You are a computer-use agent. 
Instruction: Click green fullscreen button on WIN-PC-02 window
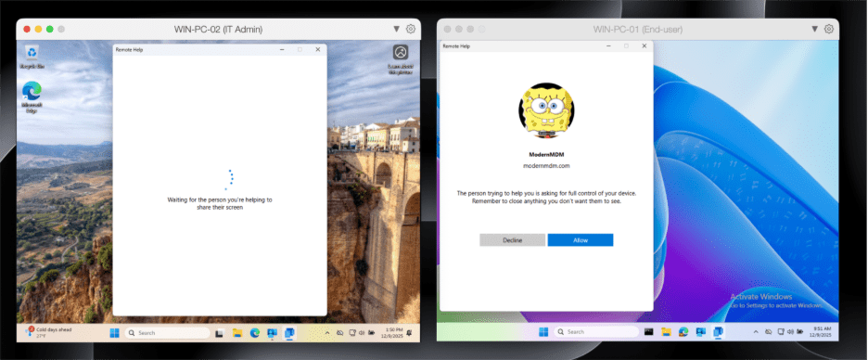coord(50,29)
